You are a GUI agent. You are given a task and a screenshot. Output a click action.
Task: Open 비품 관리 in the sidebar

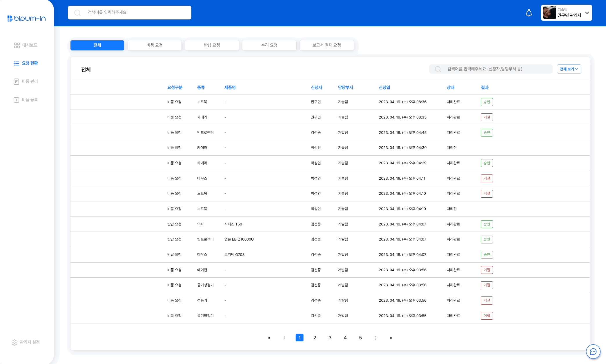coord(26,81)
